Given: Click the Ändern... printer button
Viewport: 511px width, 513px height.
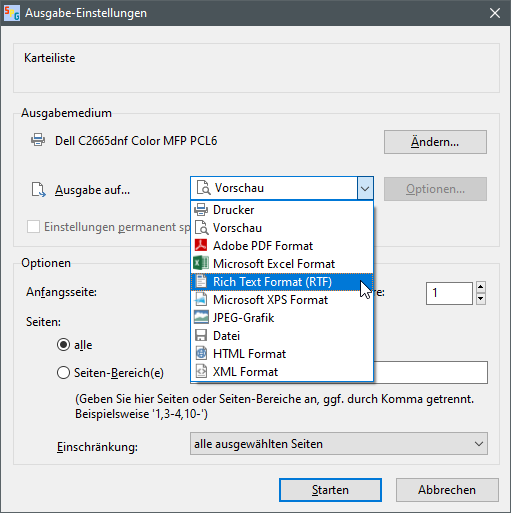Looking at the screenshot, I should click(435, 142).
